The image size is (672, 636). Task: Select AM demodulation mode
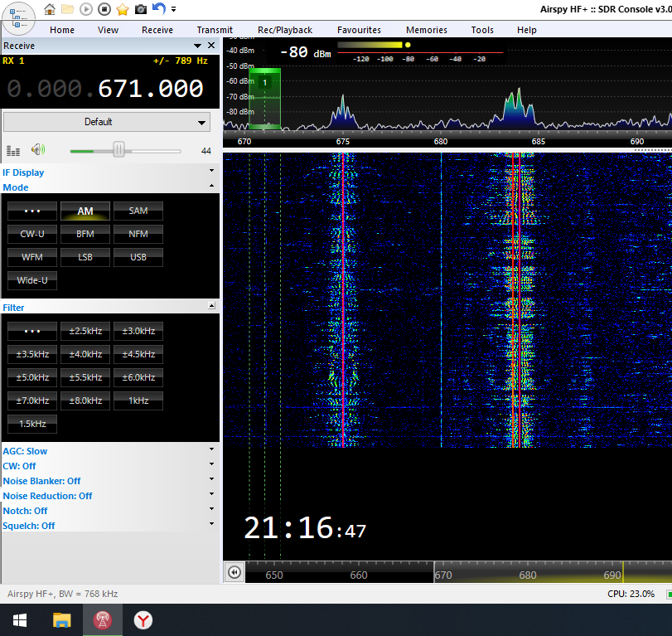[x=85, y=211]
